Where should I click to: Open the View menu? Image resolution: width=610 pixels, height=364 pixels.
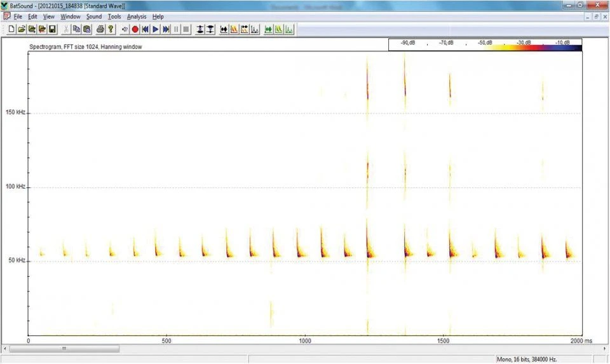pos(49,17)
